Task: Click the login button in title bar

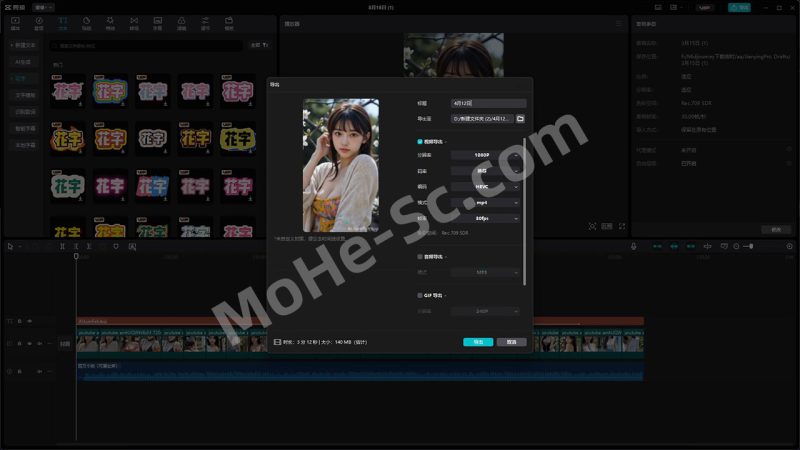Action: click(x=705, y=8)
